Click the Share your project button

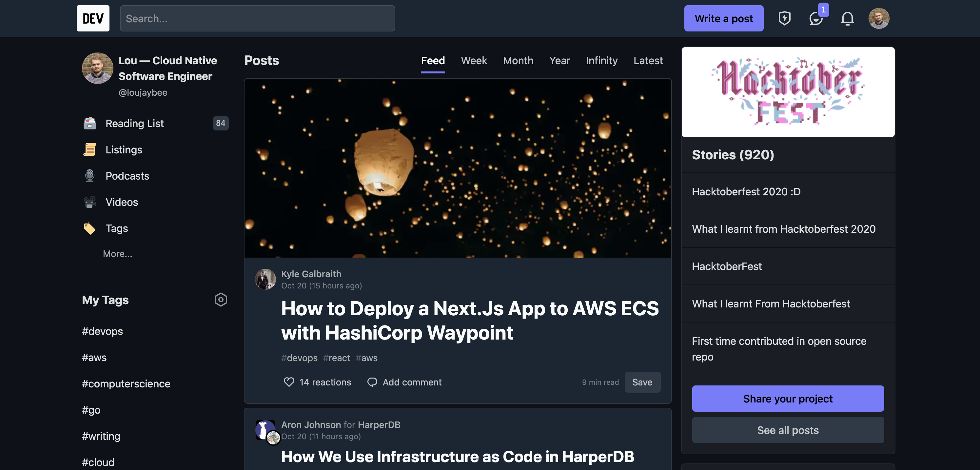(x=788, y=399)
